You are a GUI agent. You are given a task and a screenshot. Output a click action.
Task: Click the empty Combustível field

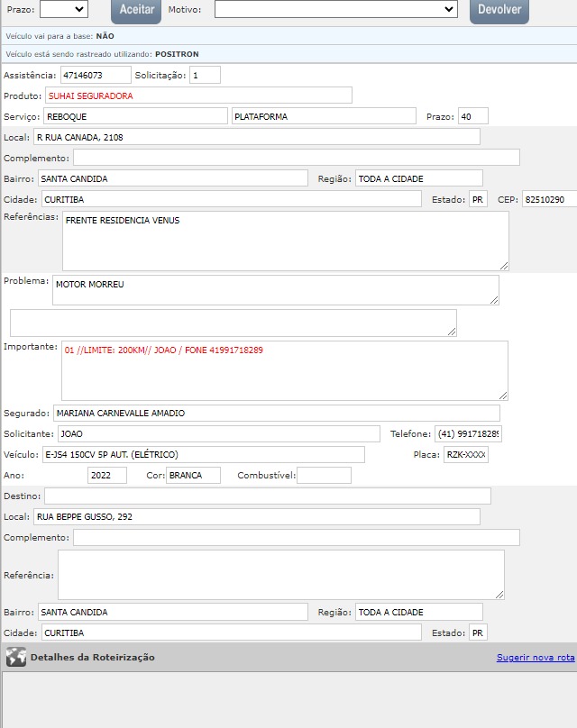tap(324, 475)
